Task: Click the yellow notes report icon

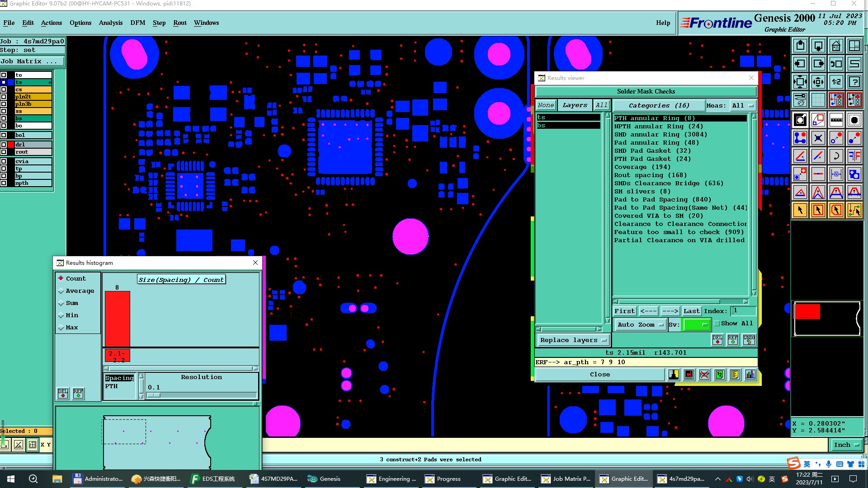Action: (x=735, y=375)
